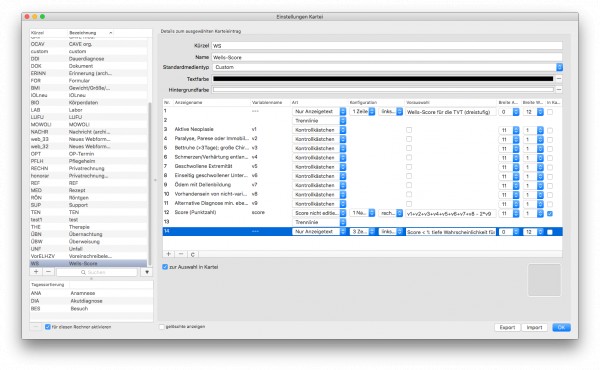Check 'In Kartei' box in row 1
Viewport: 600px width, 370px height.
coord(550,112)
